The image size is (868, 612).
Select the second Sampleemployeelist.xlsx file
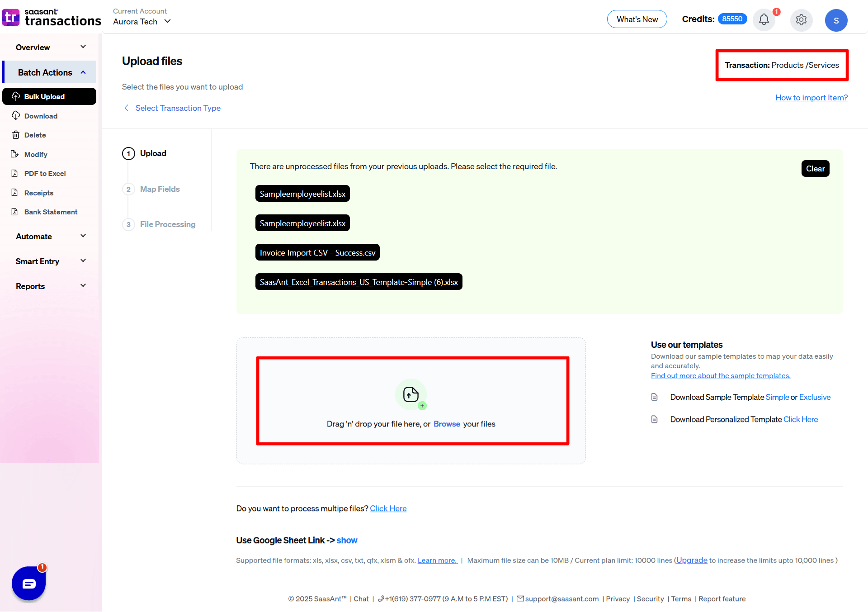pyautogui.click(x=302, y=223)
